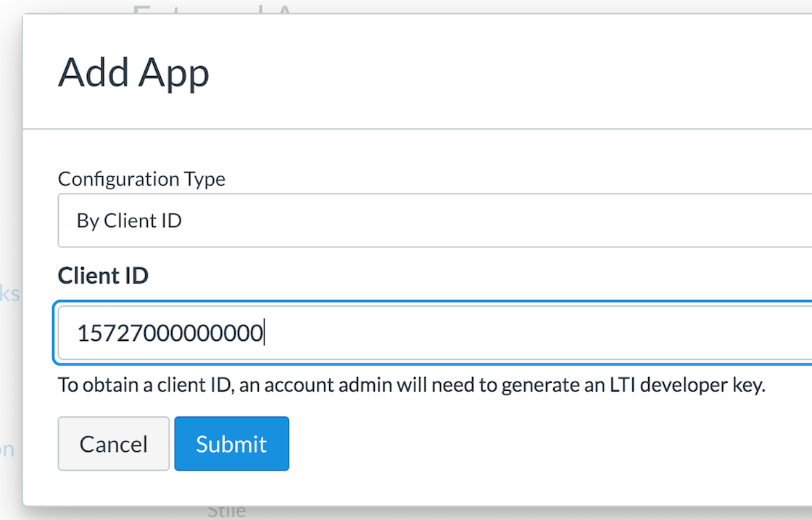Click the Add App dialog heading

[133, 73]
